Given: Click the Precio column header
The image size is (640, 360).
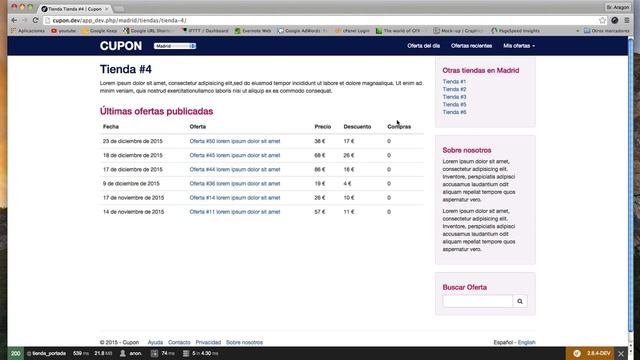Looking at the screenshot, I should click(322, 127).
